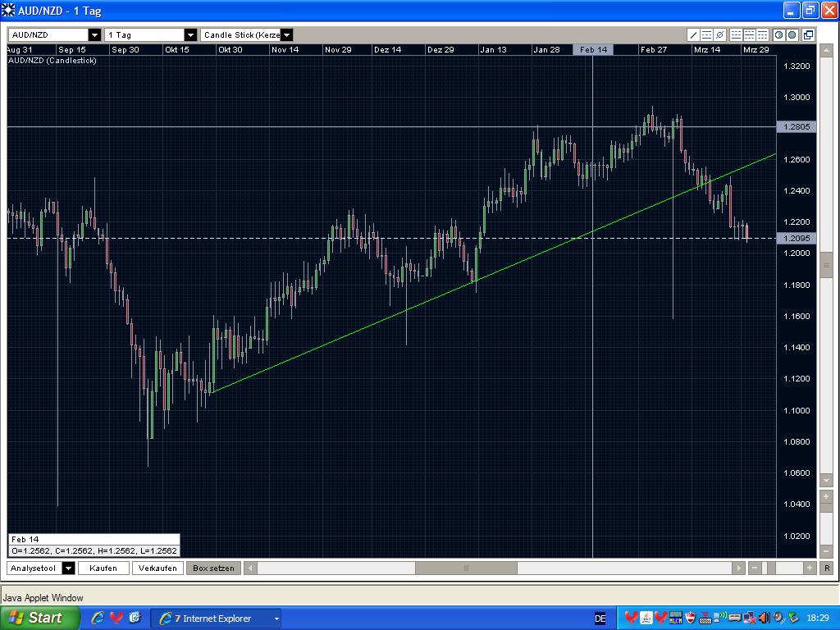Open the Internet Explorer taskbar group

coord(216,619)
